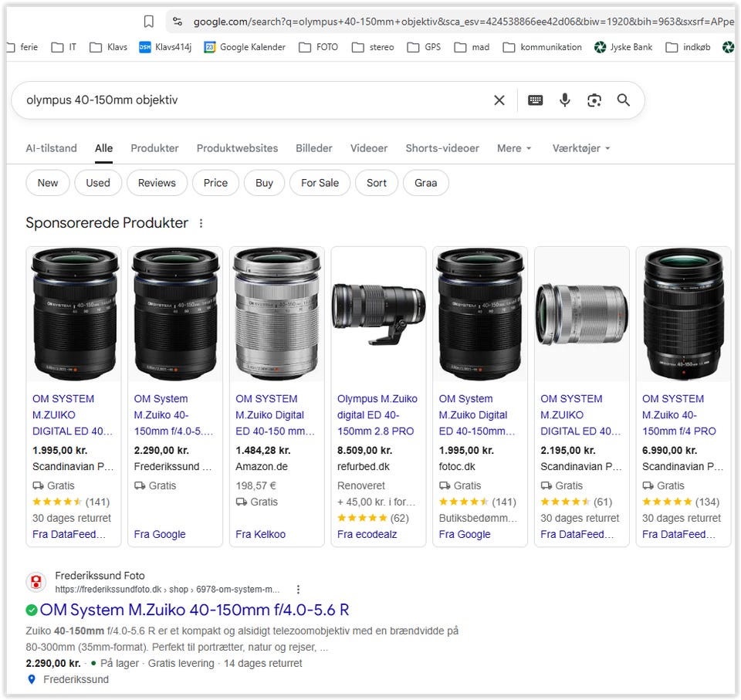The height and width of the screenshot is (700, 741).
Task: Open the black lens image priced 6.990,00 kr.
Action: pyautogui.click(x=683, y=314)
